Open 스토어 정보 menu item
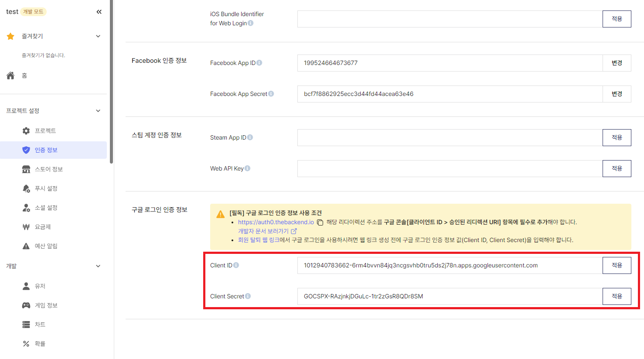The image size is (644, 359). tap(48, 169)
